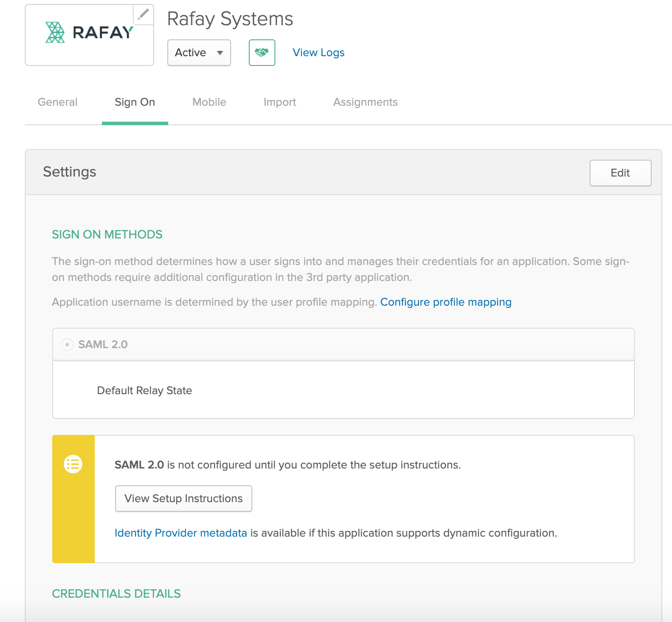
Task: Go to the Assignments tab
Action: pyautogui.click(x=366, y=102)
